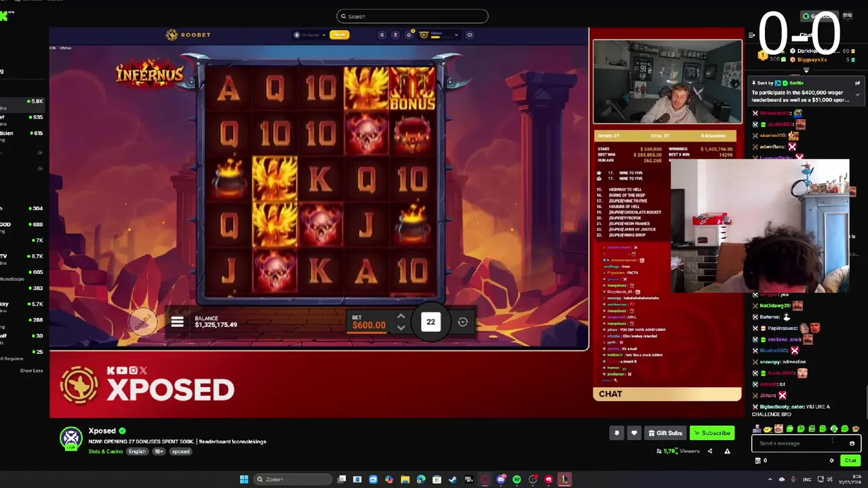The image size is (868, 488).
Task: Open Steam from the taskbar
Action: 453,479
